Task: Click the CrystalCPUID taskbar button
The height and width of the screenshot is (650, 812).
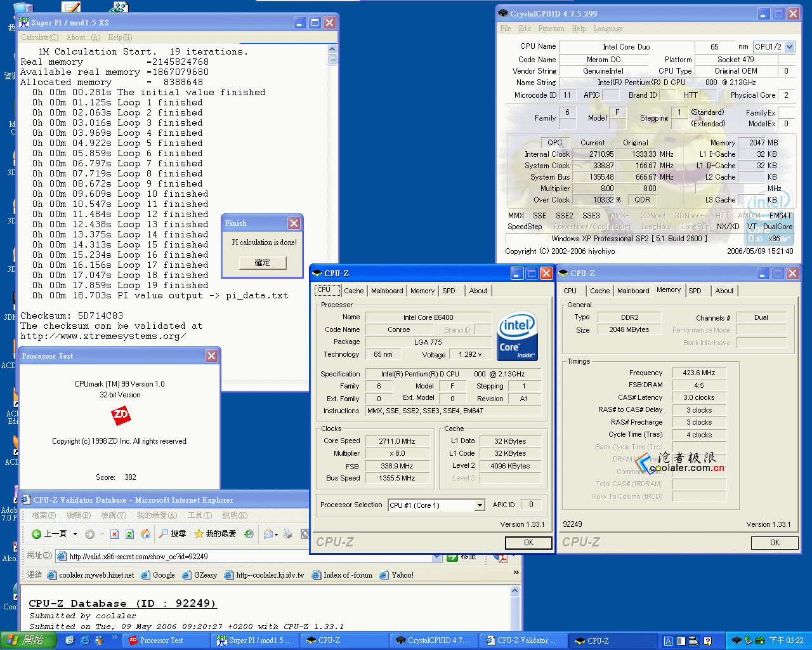Action: 434,640
